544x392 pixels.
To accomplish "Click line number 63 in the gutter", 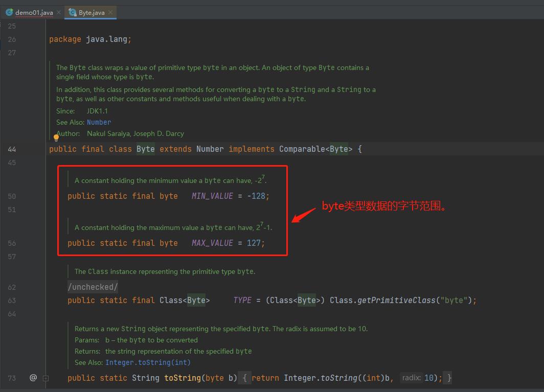I will coord(12,301).
